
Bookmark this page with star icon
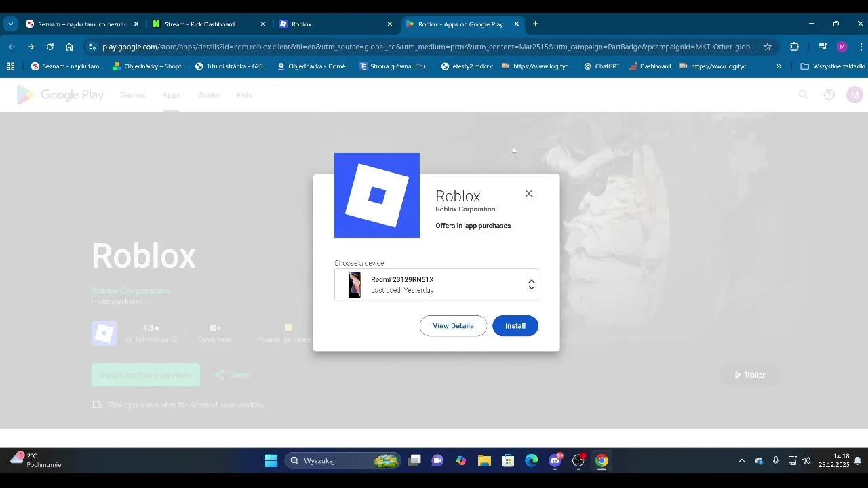pos(768,47)
